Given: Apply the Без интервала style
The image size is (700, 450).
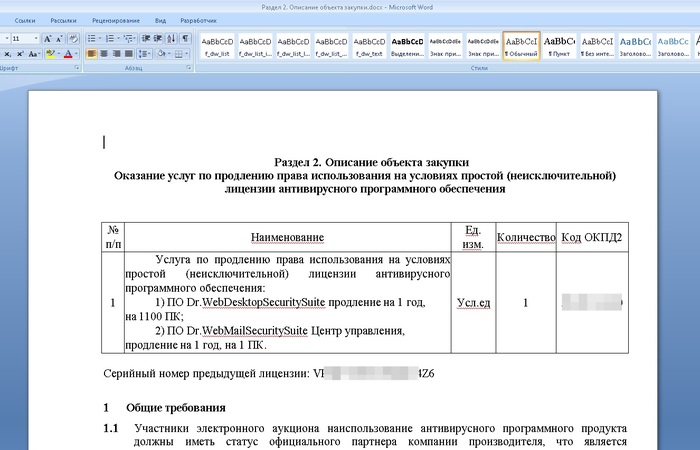Looking at the screenshot, I should (x=597, y=45).
